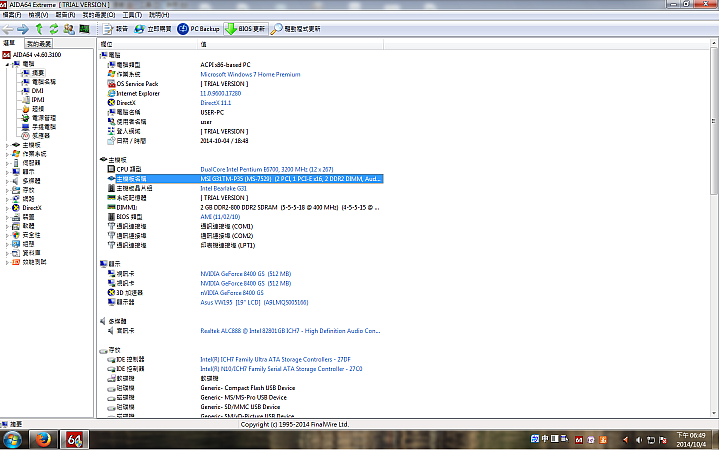The image size is (720, 450).
Task: Click the BIOS 類型 row chip icon
Action: tap(111, 217)
